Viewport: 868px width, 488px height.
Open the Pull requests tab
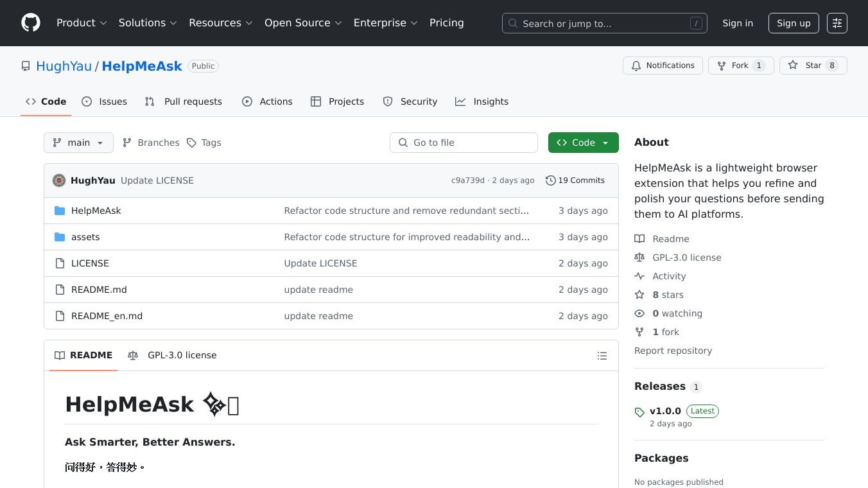[x=184, y=101]
